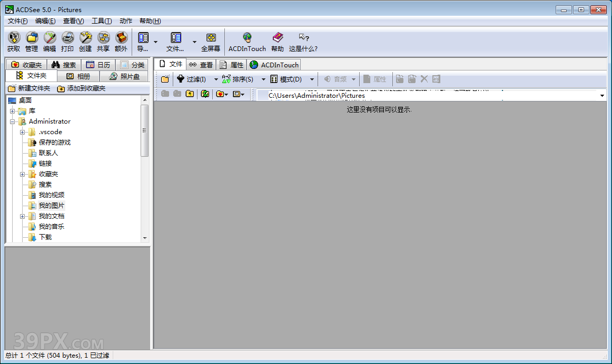Activate 全屏幕 full-screen mode icon
Screen dimensions: 612x364
click(x=211, y=41)
